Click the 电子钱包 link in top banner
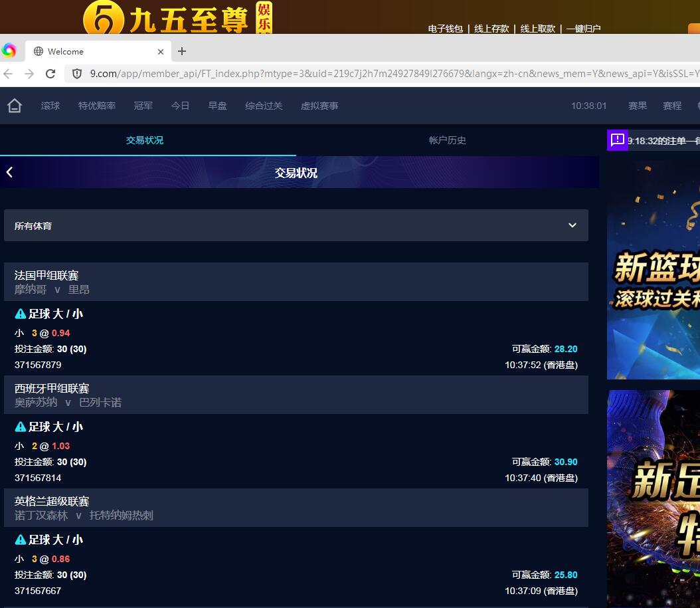 445,29
